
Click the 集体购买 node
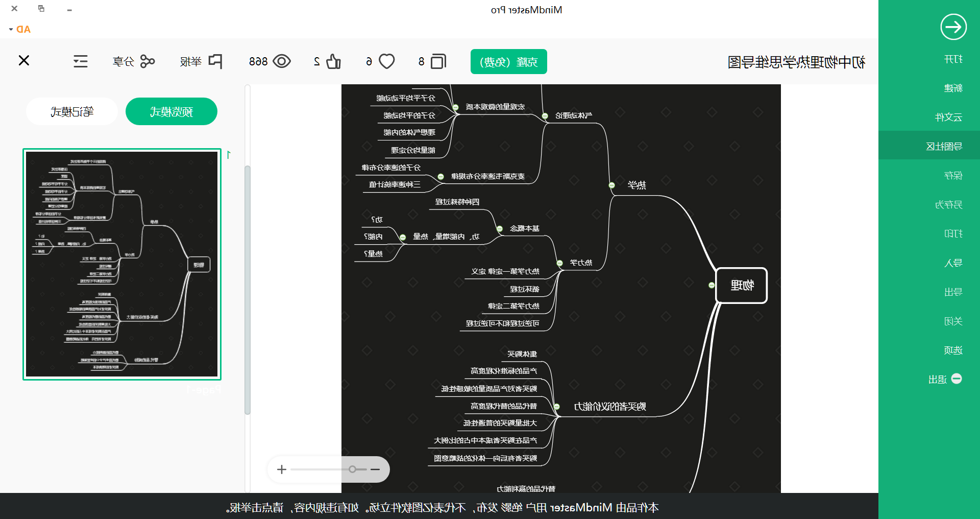tap(522, 355)
